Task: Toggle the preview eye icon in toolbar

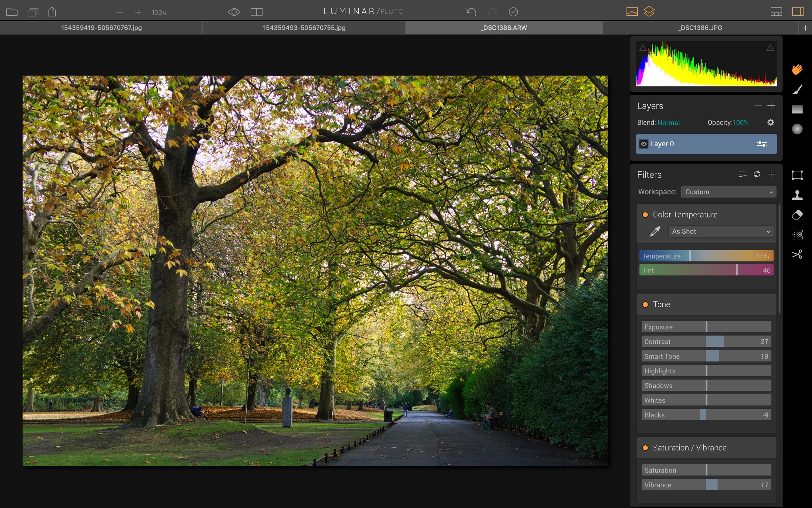Action: 234,12
